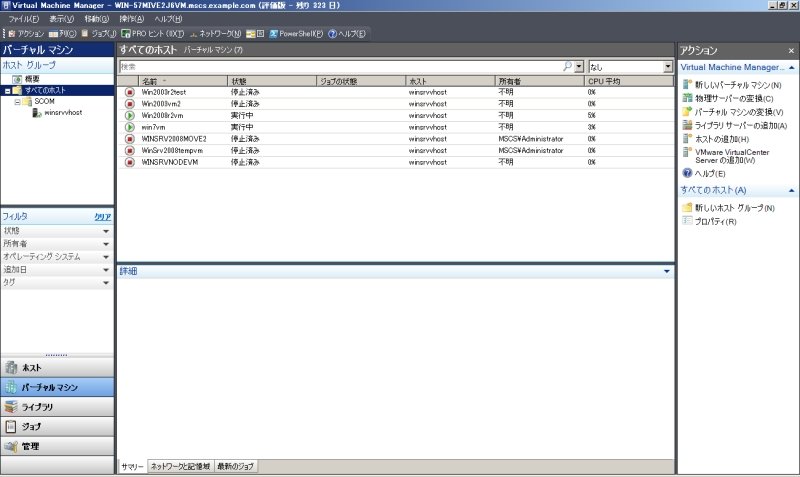Open the Actions menu
Viewport: 800px width, 477px height.
click(132, 19)
